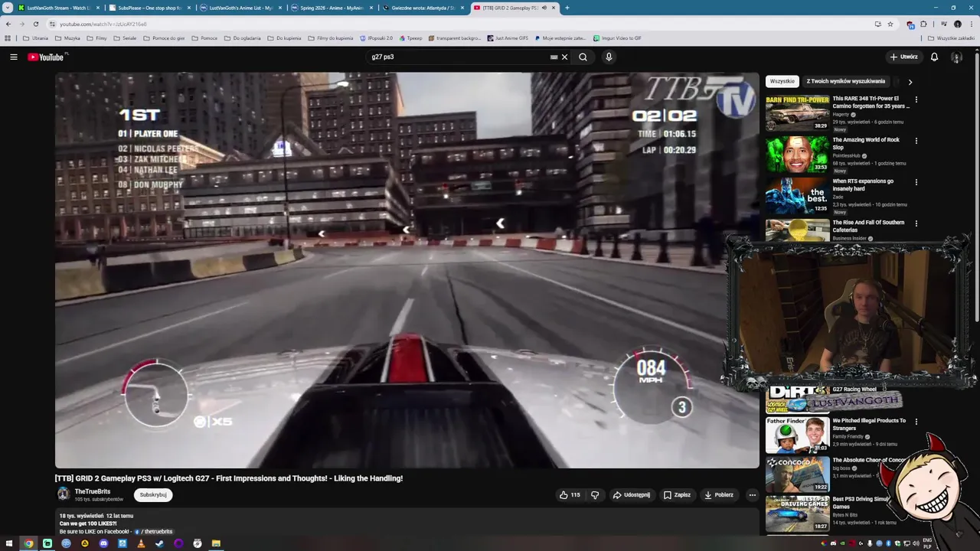
Task: Switch to Gwiezdne wrota Atlantyda tab
Action: [422, 8]
